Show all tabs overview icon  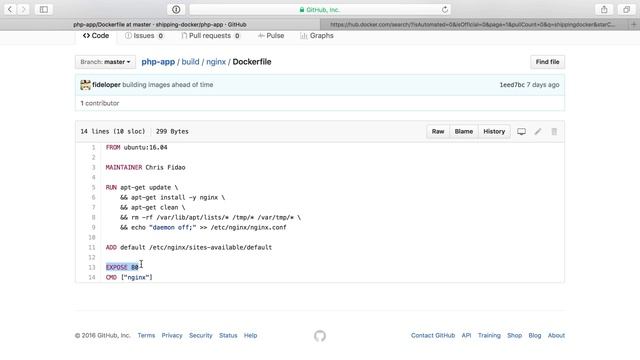tap(627, 9)
